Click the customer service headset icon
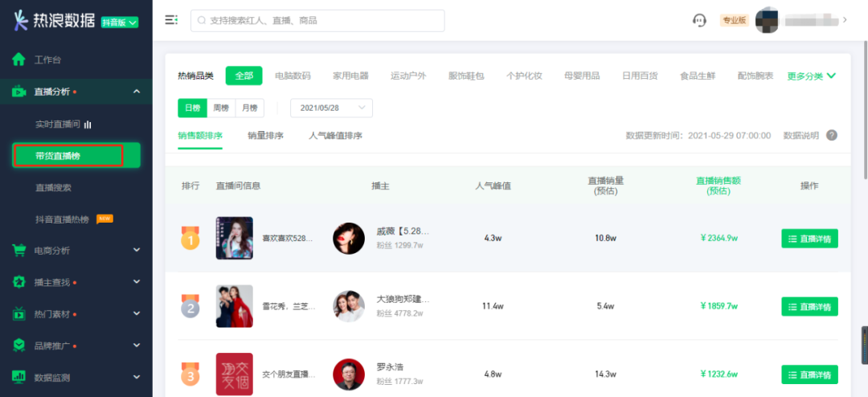This screenshot has height=397, width=868. 699,20
